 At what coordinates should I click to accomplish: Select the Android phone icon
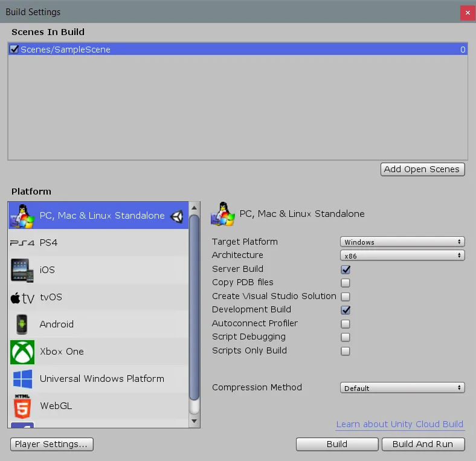(22, 324)
